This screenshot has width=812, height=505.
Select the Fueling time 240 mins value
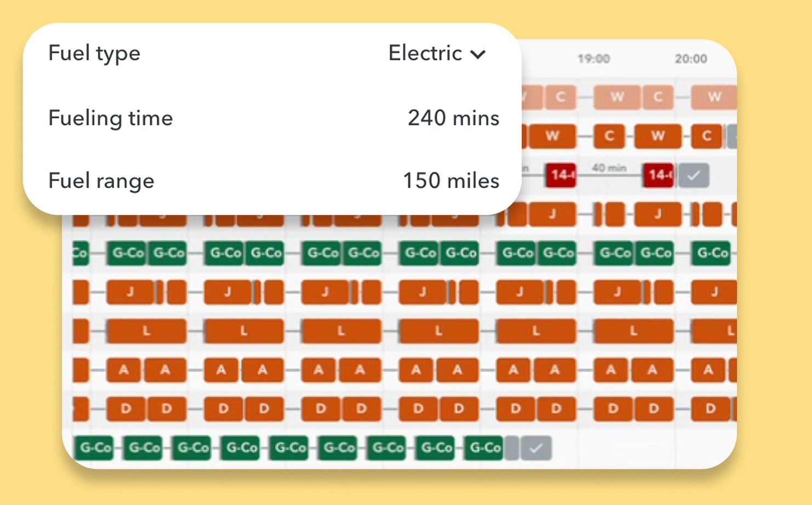pos(453,118)
